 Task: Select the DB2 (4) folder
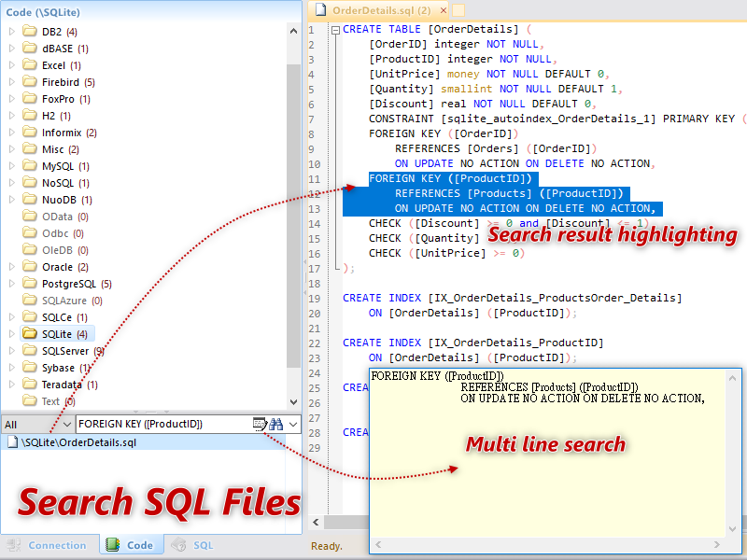coord(59,32)
